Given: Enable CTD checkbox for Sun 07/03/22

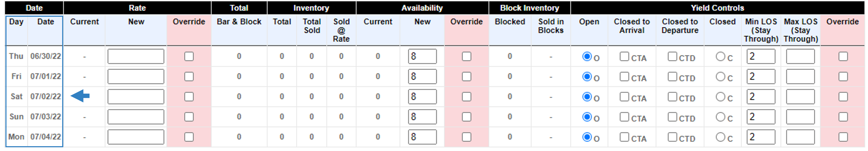Looking at the screenshot, I should (x=673, y=117).
